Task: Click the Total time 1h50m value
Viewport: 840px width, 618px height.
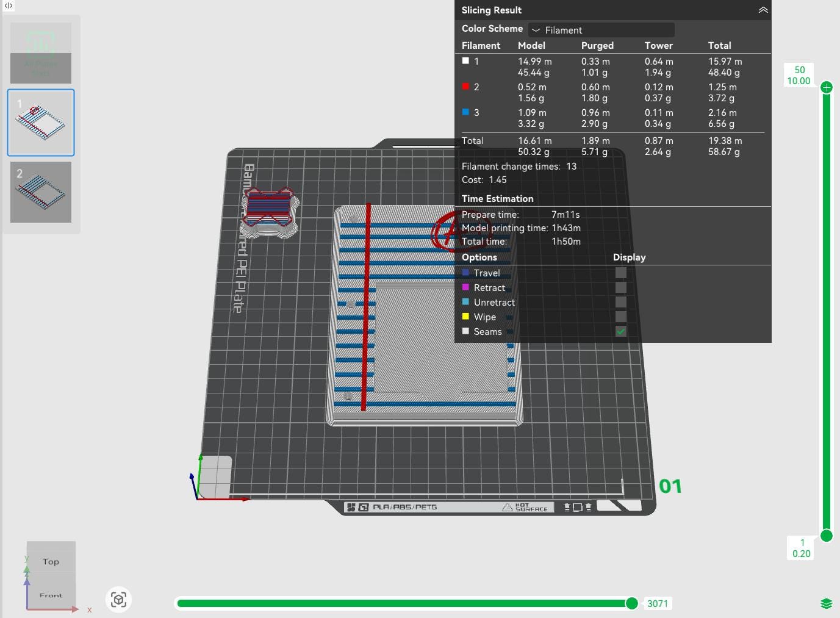Action: coord(566,241)
